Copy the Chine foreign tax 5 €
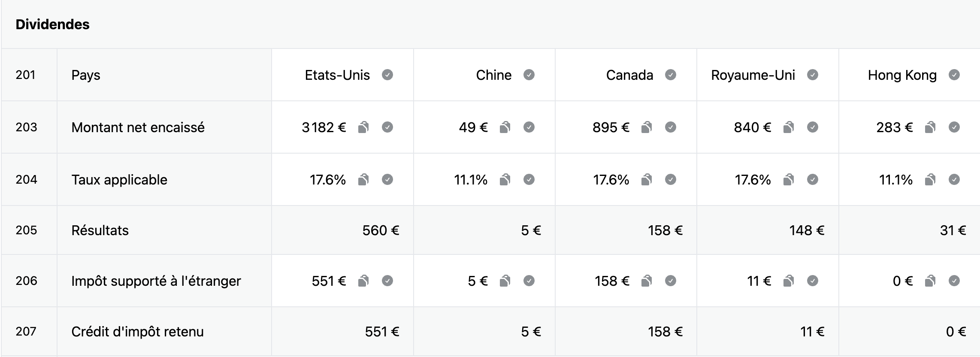Viewport: 980px width, 357px height. click(x=505, y=281)
